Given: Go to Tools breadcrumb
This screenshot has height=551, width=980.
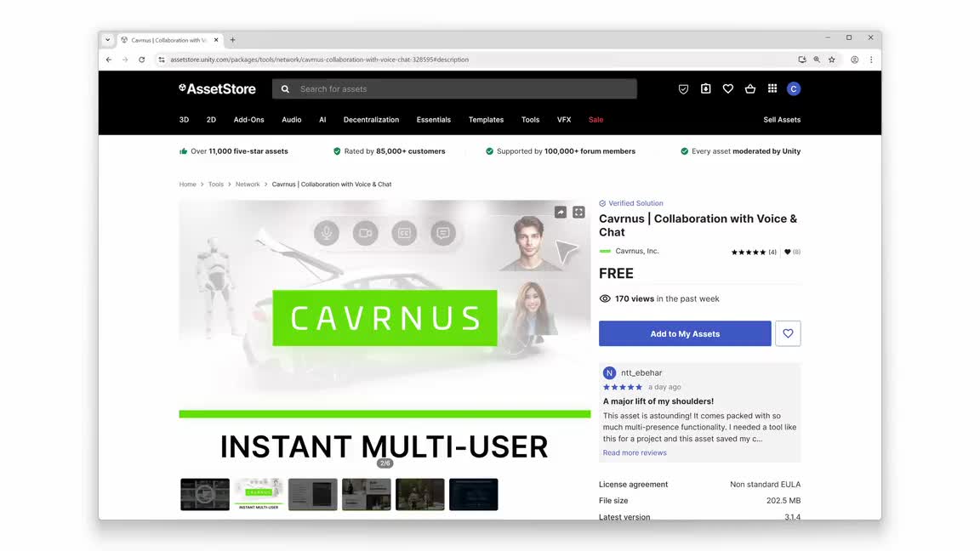Looking at the screenshot, I should (x=215, y=185).
